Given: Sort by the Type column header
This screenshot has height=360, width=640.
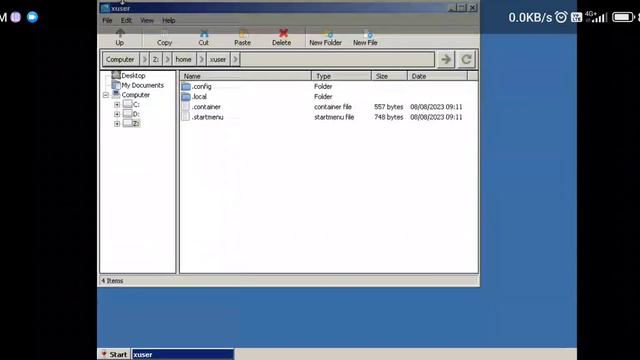Looking at the screenshot, I should tap(342, 76).
